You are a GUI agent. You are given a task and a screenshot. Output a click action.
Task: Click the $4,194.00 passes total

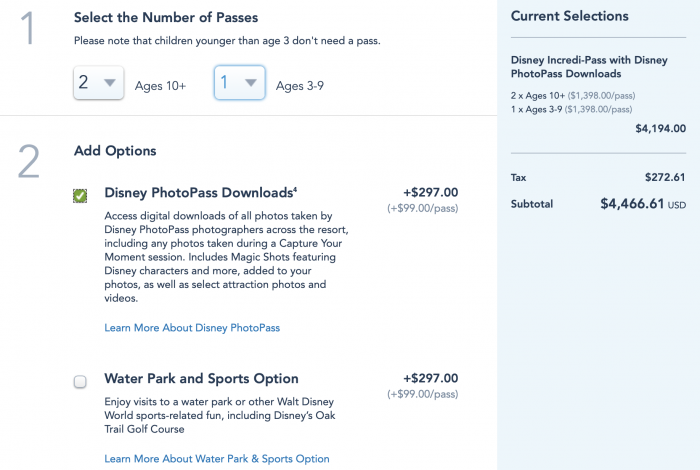tap(661, 129)
